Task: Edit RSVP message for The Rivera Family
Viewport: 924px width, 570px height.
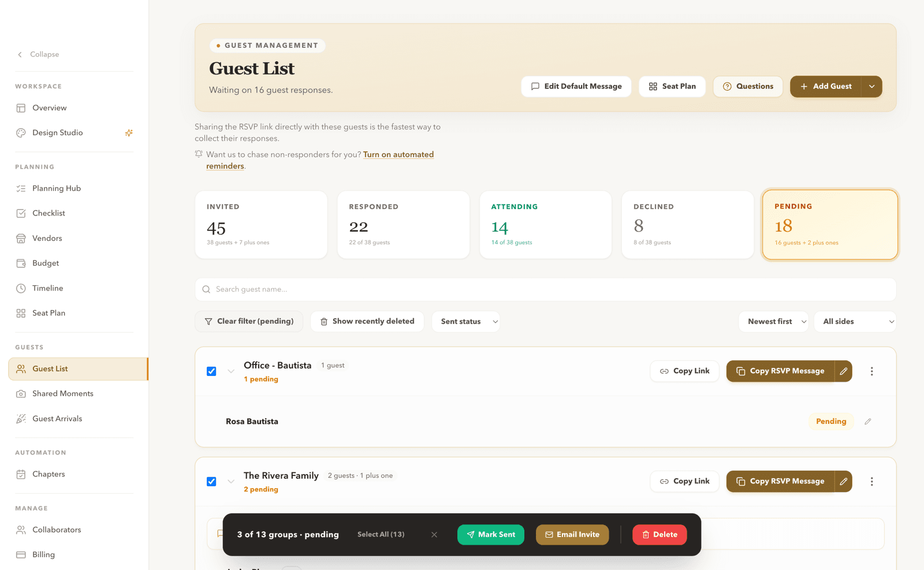Action: click(844, 482)
